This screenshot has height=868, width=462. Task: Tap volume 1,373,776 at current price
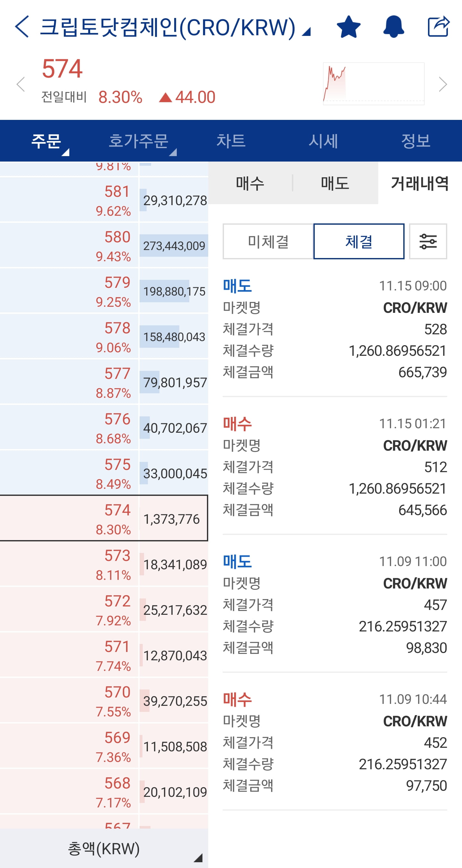[172, 519]
